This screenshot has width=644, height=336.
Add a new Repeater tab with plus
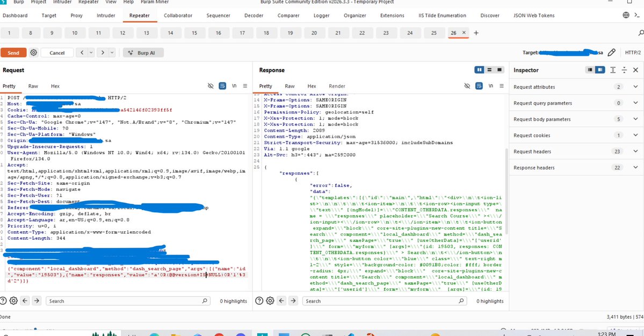[x=476, y=33]
